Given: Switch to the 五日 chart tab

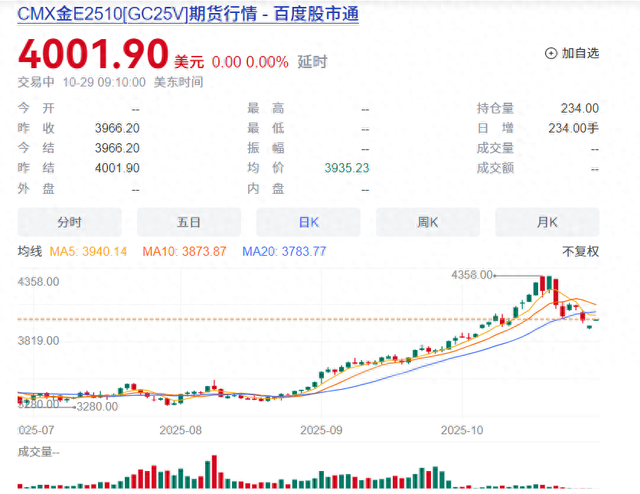Looking at the screenshot, I should (189, 222).
